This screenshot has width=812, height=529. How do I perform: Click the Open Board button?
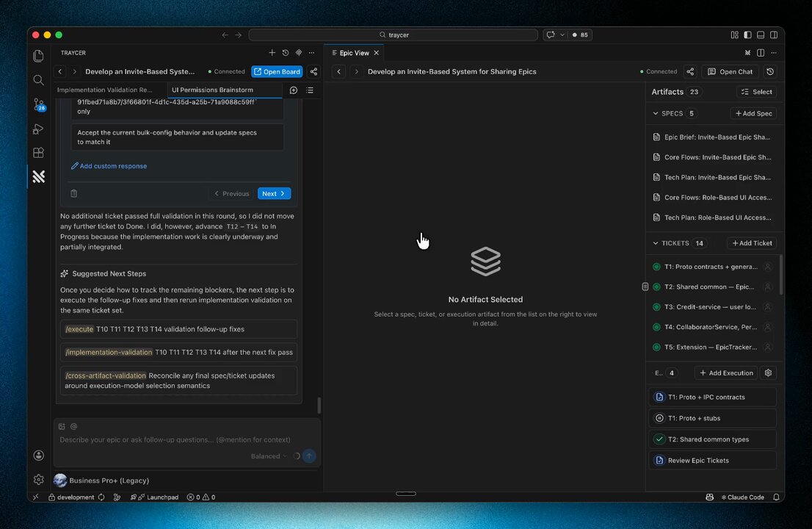(277, 71)
